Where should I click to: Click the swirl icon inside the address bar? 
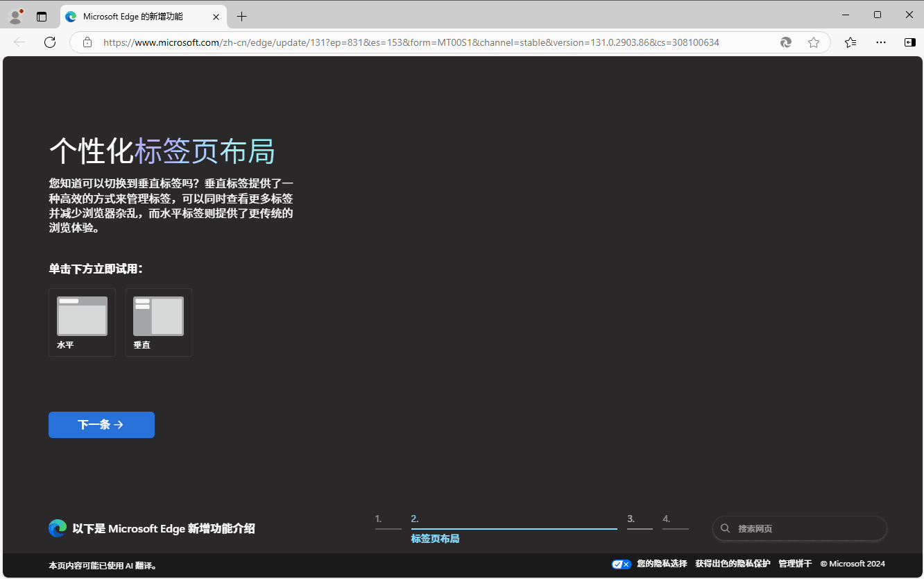[x=785, y=42]
